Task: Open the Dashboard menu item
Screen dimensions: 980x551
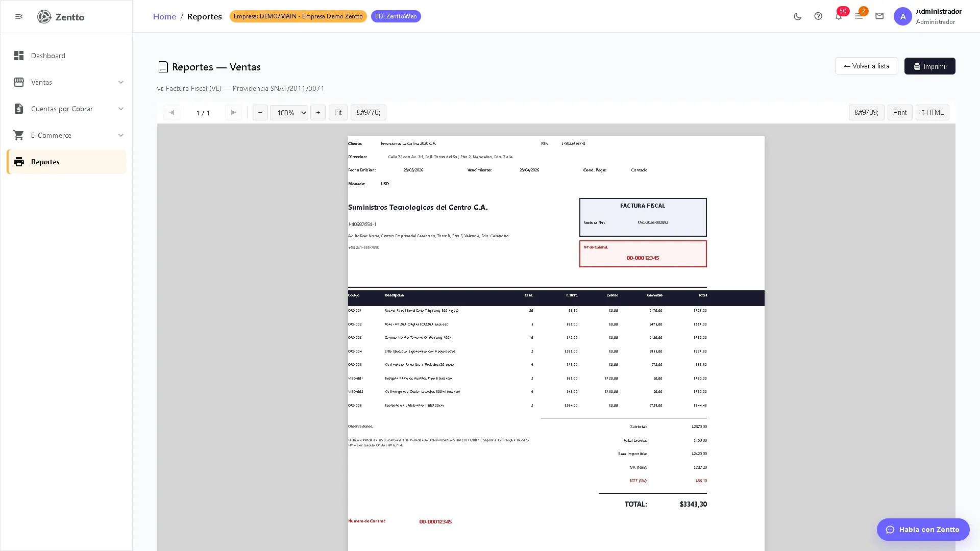Action: (x=66, y=56)
